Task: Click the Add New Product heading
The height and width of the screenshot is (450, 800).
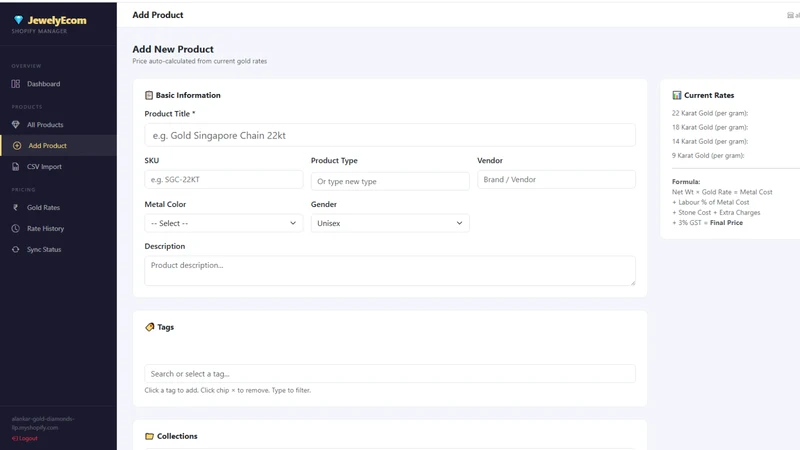Action: [173, 49]
